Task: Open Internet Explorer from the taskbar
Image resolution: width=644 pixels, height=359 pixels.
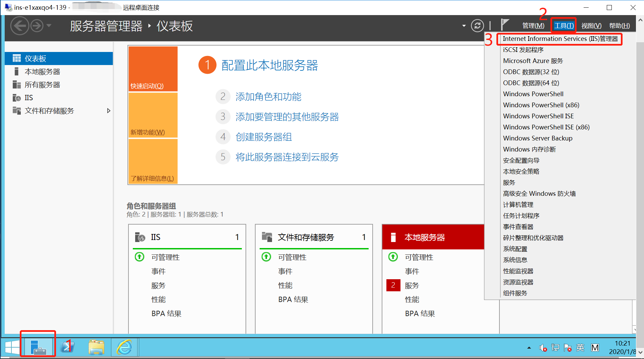Action: pyautogui.click(x=124, y=347)
